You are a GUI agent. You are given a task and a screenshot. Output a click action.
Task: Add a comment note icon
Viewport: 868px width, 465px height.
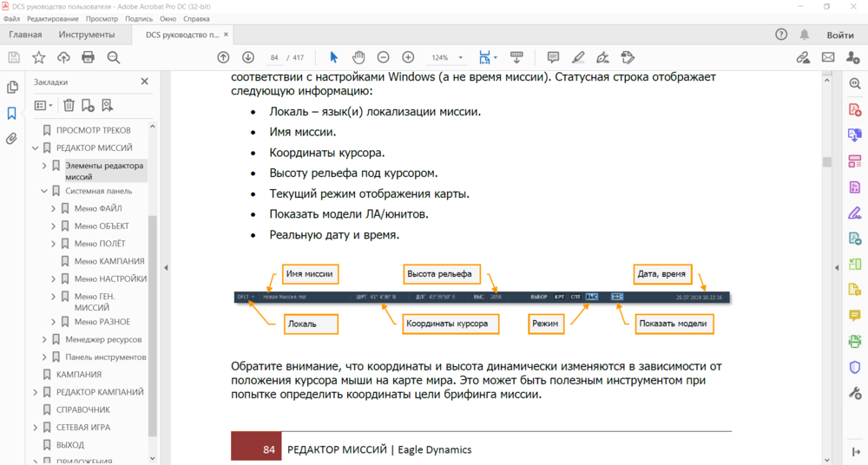[553, 57]
